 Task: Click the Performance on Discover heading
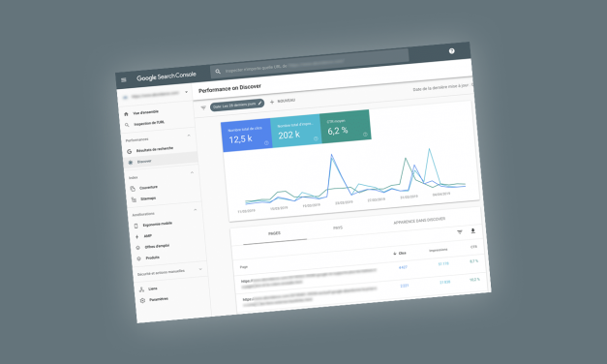[230, 88]
